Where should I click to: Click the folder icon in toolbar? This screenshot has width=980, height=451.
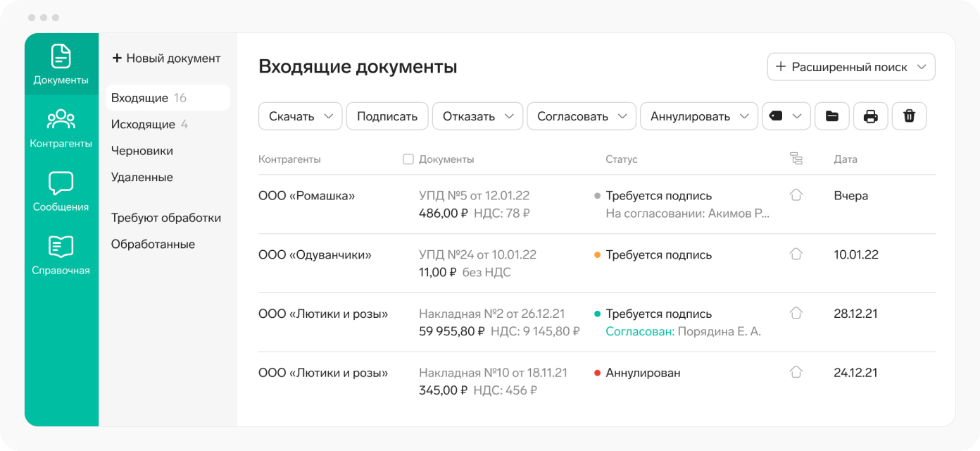click(832, 116)
